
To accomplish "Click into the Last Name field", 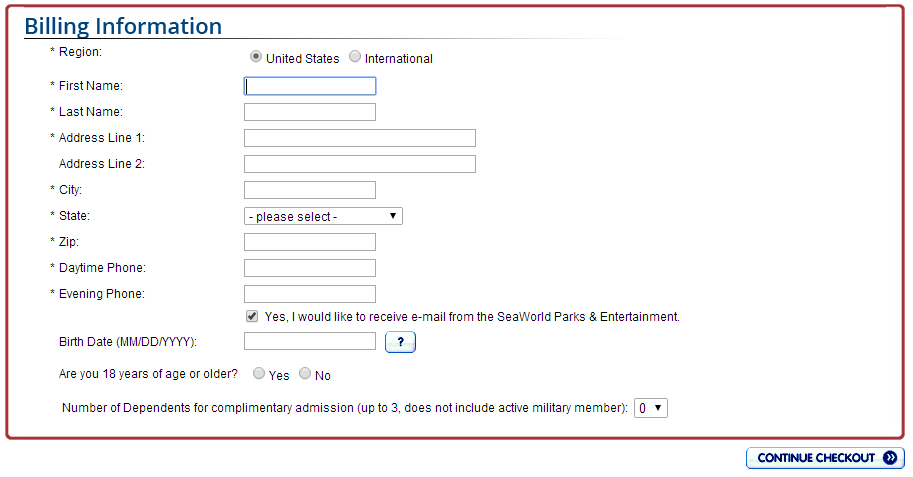I will (x=310, y=112).
